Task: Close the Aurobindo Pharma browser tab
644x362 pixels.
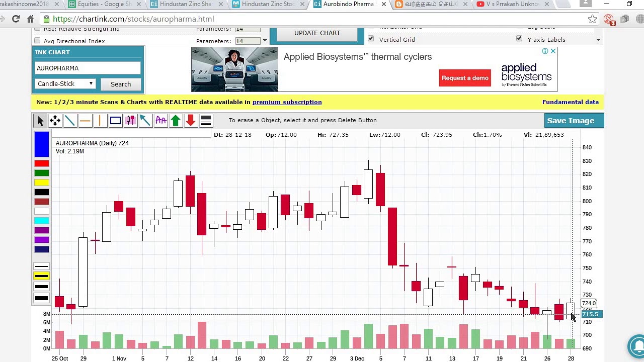Action: coord(384,5)
